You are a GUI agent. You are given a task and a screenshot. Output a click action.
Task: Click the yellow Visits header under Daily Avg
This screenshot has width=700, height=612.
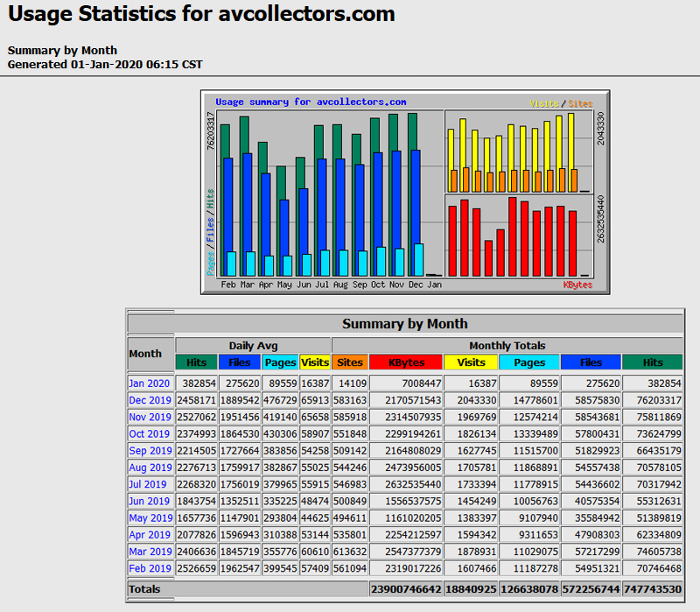315,362
